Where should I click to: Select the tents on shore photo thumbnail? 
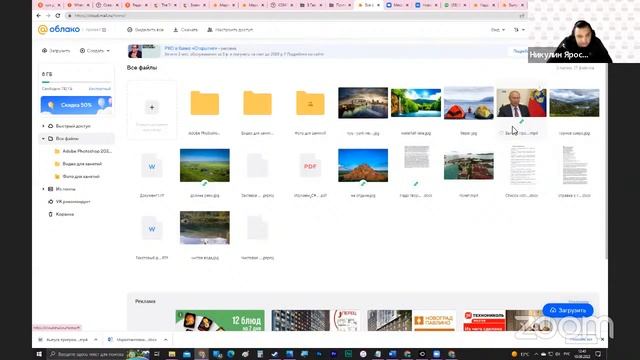[469, 103]
